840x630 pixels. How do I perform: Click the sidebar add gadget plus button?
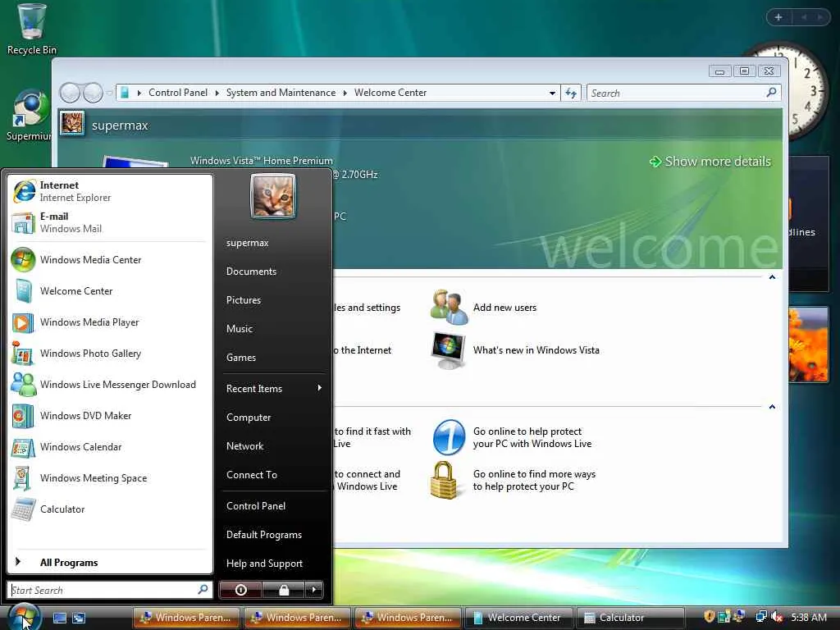click(778, 17)
